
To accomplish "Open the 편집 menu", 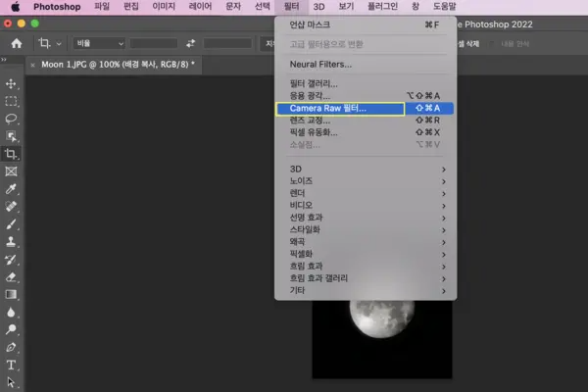I will [131, 7].
